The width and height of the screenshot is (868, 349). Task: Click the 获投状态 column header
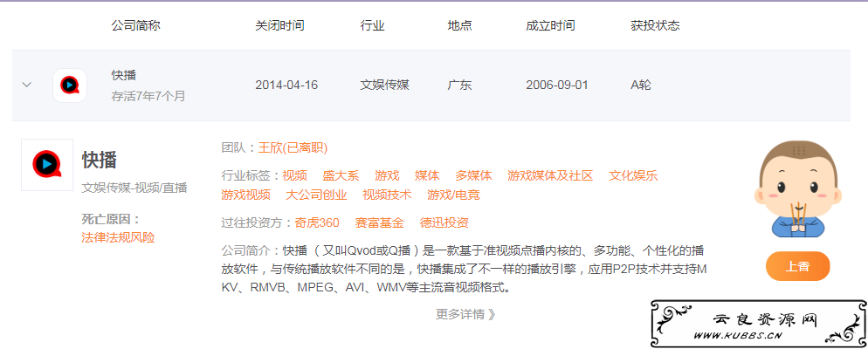[x=656, y=25]
